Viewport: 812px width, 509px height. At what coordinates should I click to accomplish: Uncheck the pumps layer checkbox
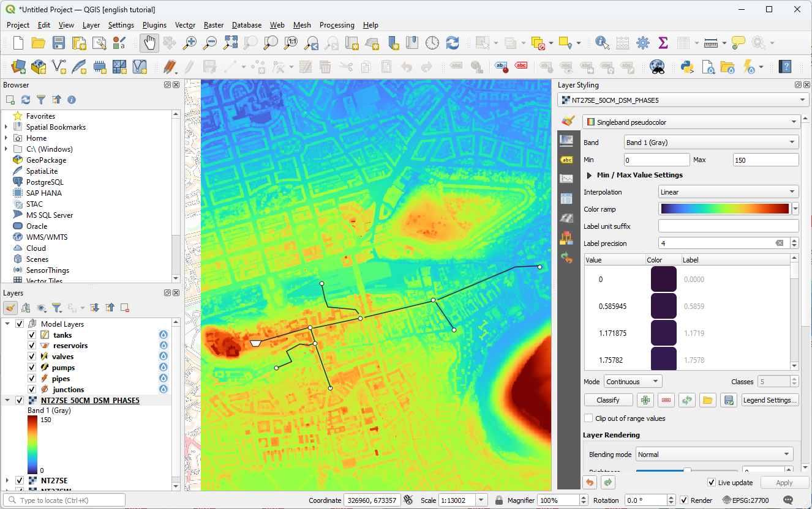(x=32, y=368)
